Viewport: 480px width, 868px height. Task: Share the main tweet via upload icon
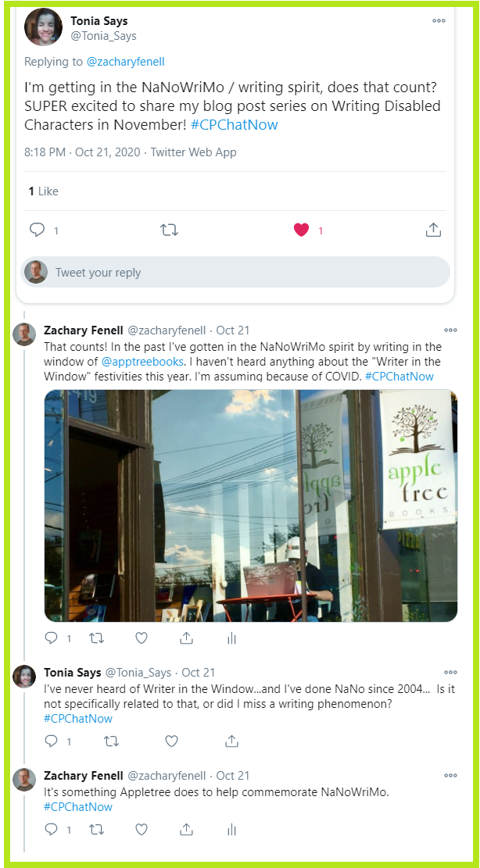[433, 230]
